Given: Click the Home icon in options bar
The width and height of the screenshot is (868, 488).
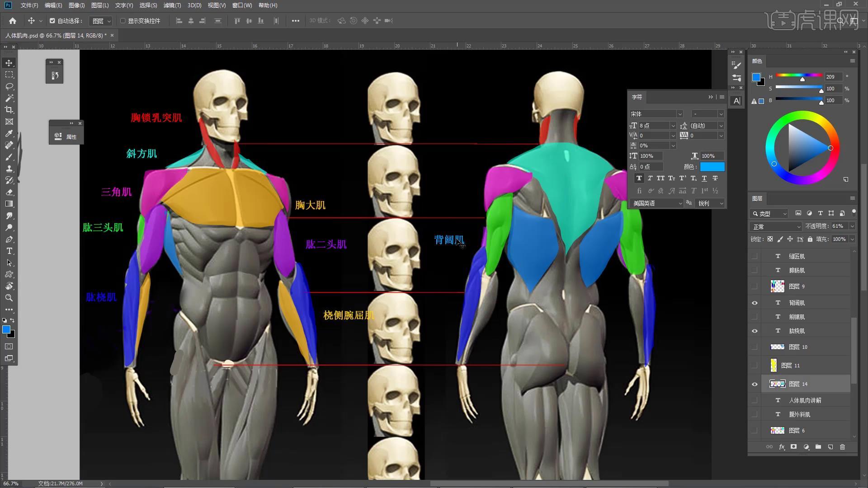Looking at the screenshot, I should 13,21.
